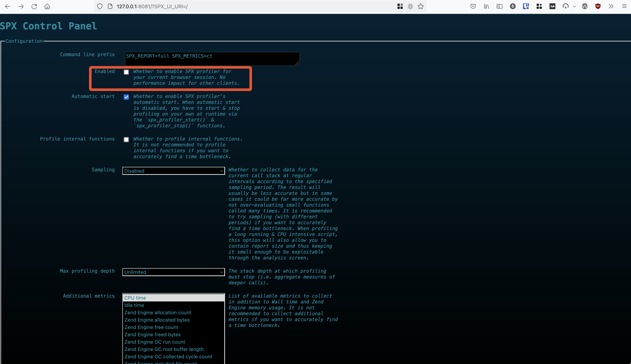Click the speedometer gauge extension icon
The width and height of the screenshot is (631, 364).
pos(565,6)
